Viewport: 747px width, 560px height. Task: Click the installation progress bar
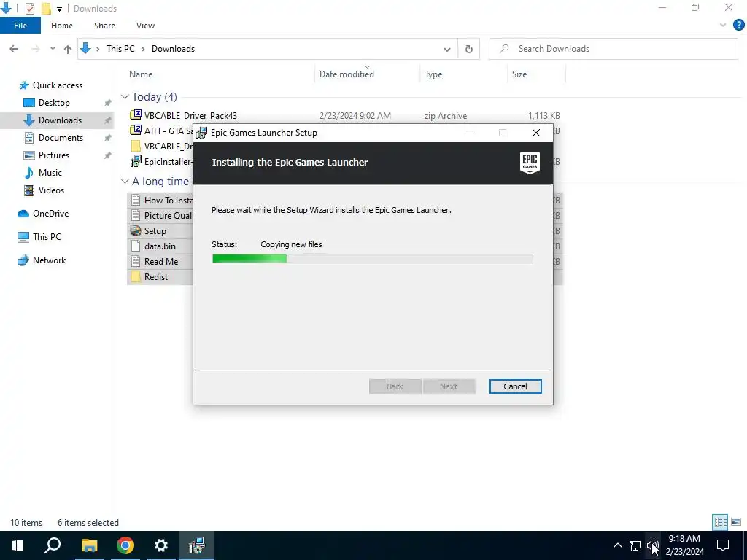click(x=373, y=259)
